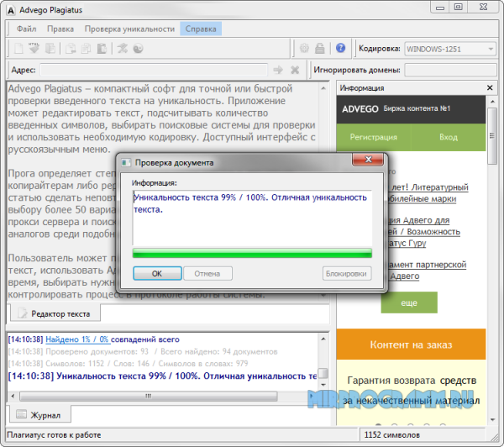The image size is (504, 447).
Task: Click the Игнорировать домены input field
Action: point(450,70)
